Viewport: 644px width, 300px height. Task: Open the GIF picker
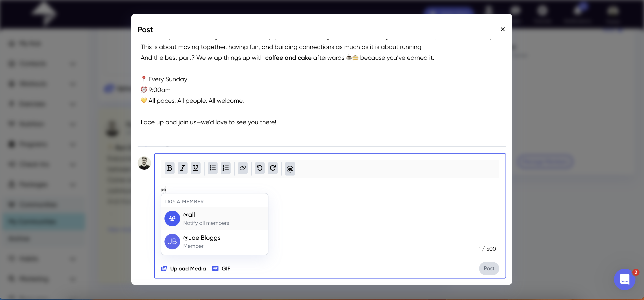pyautogui.click(x=221, y=268)
